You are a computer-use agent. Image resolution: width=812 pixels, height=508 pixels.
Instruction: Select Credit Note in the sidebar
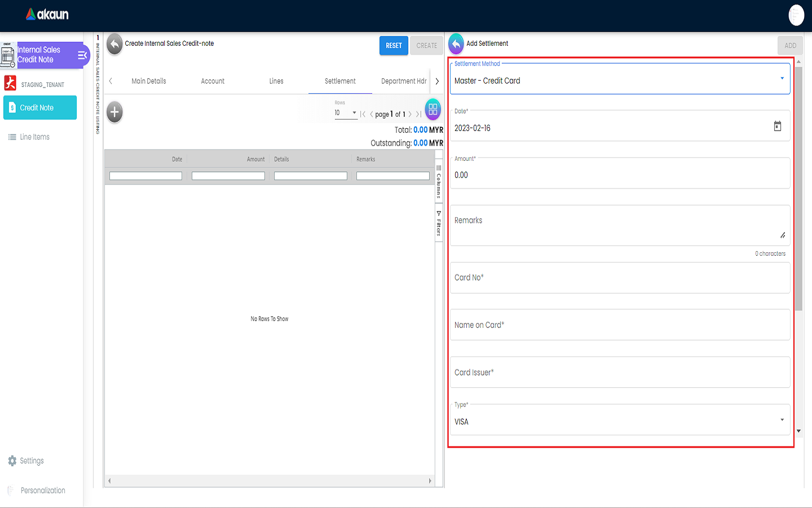pyautogui.click(x=40, y=108)
